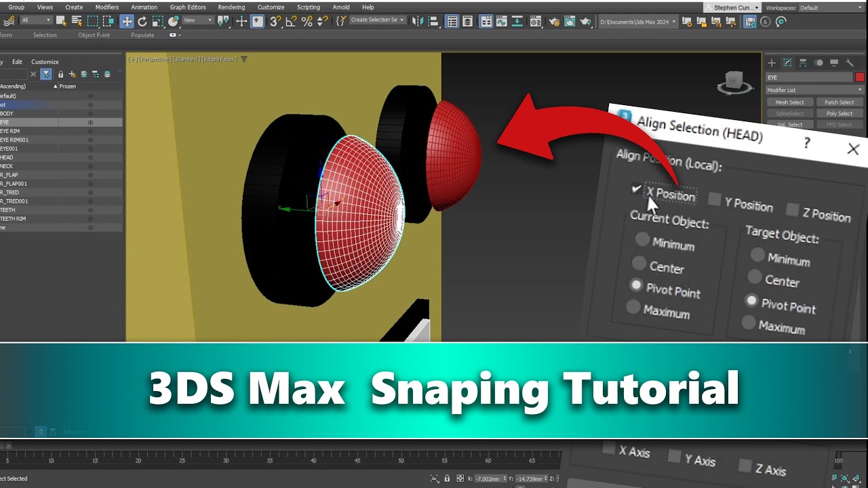Viewport: 868px width, 488px height.
Task: Click the Poly Select modifier button
Action: click(840, 113)
